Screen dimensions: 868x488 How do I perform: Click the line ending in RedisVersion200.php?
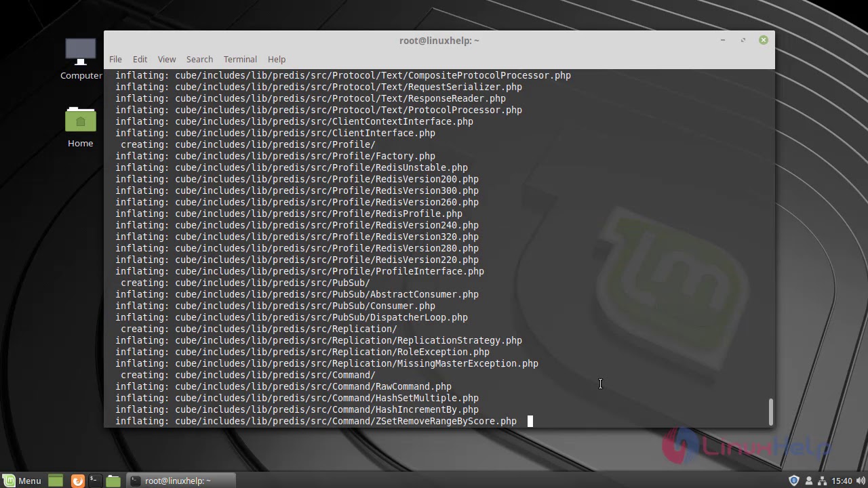click(297, 179)
